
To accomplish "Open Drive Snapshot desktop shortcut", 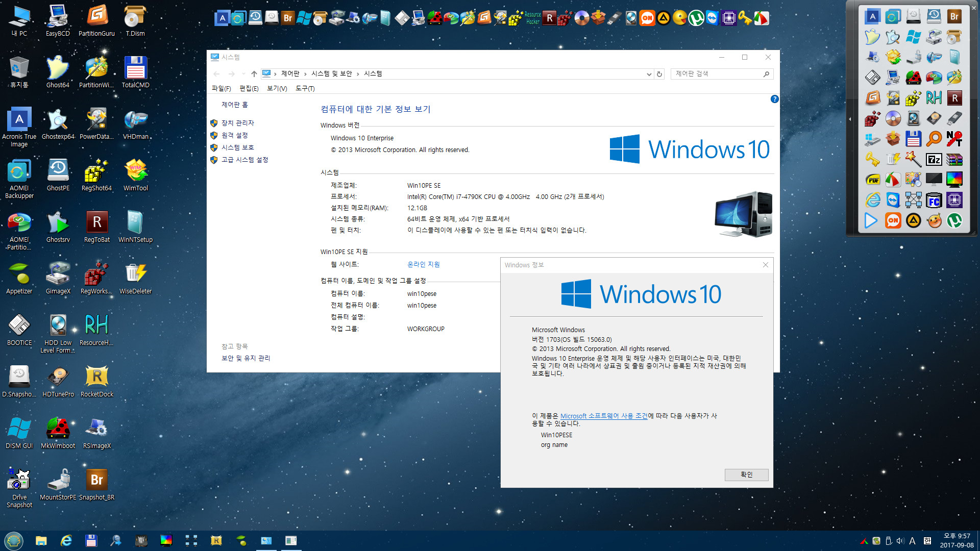I will pyautogui.click(x=19, y=488).
